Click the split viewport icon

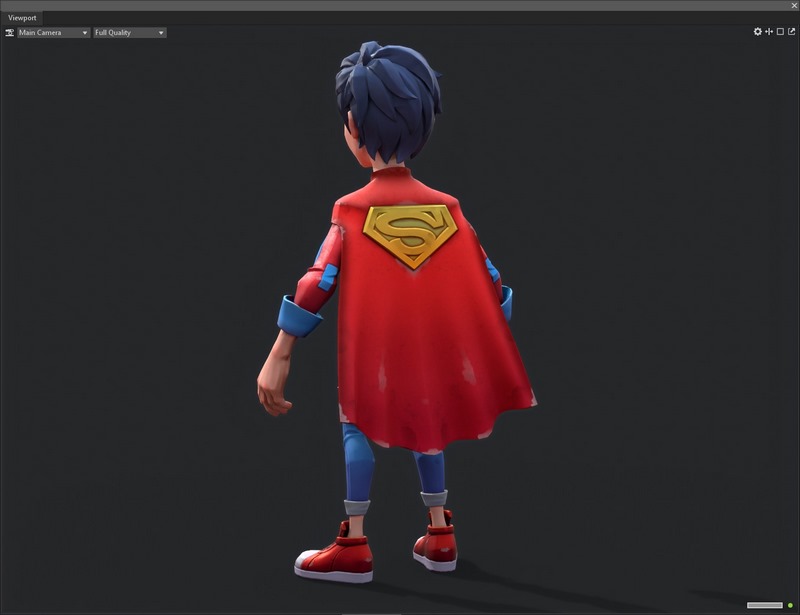(769, 32)
